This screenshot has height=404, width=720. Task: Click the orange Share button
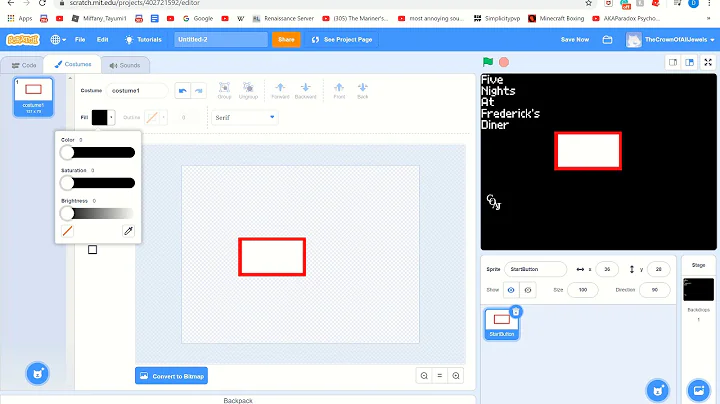[286, 39]
